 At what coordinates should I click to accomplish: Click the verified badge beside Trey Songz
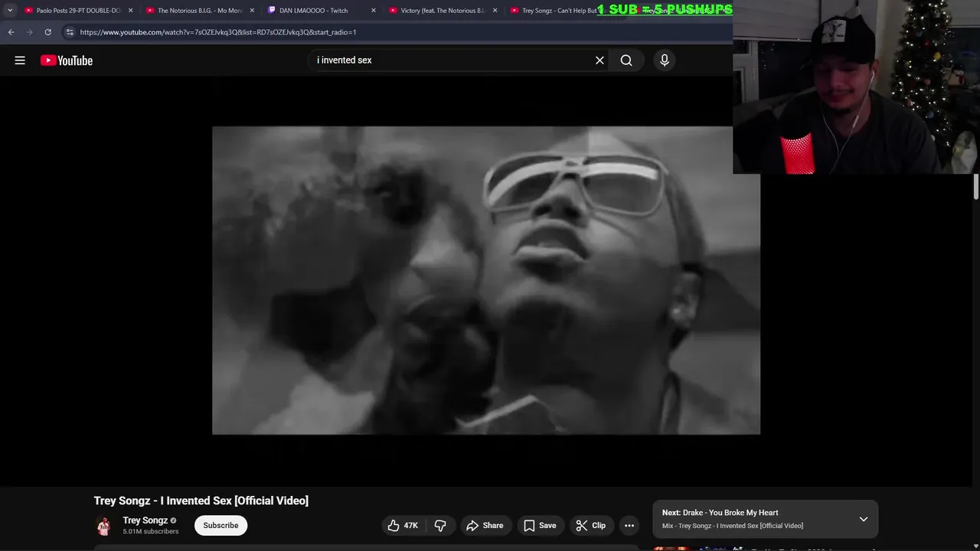[x=174, y=520]
